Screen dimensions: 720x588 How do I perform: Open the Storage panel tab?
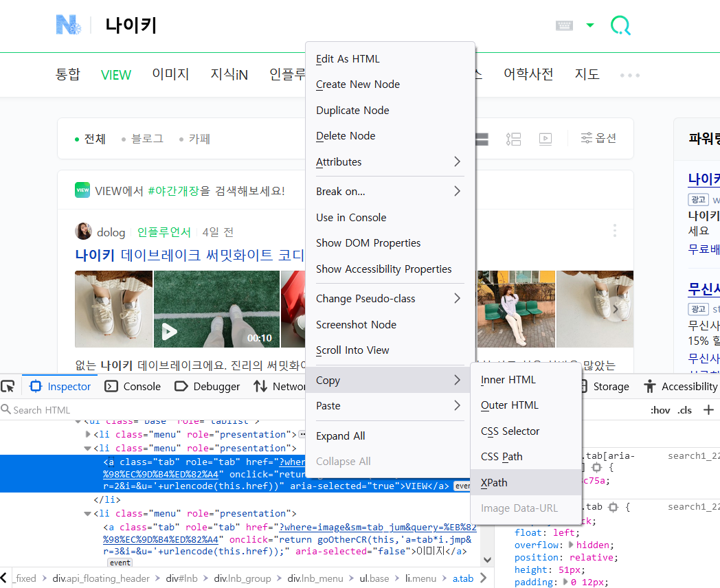point(605,387)
